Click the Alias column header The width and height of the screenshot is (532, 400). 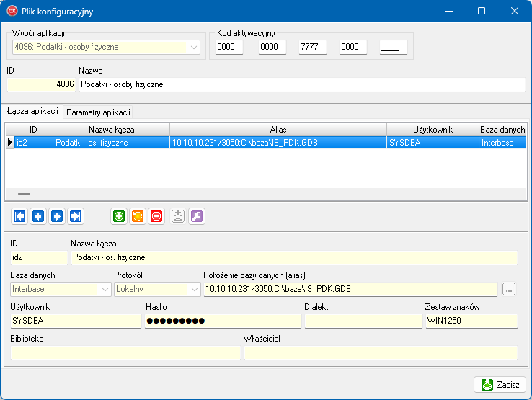[x=278, y=129]
